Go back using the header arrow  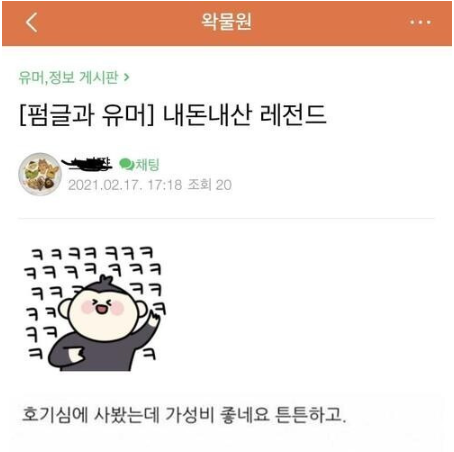[31, 22]
